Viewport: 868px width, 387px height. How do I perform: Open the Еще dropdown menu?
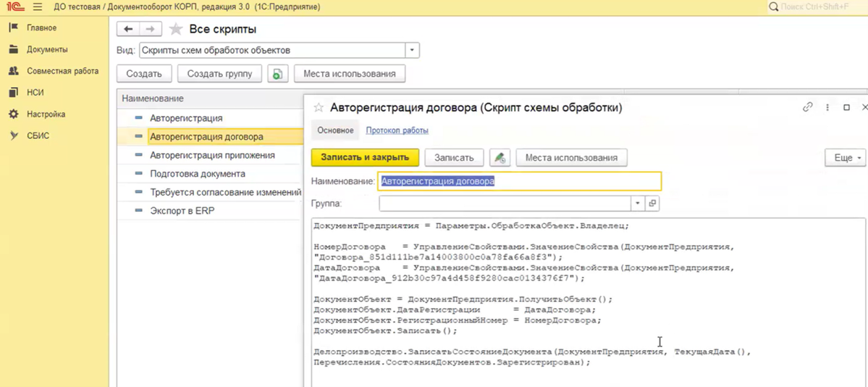pos(845,157)
